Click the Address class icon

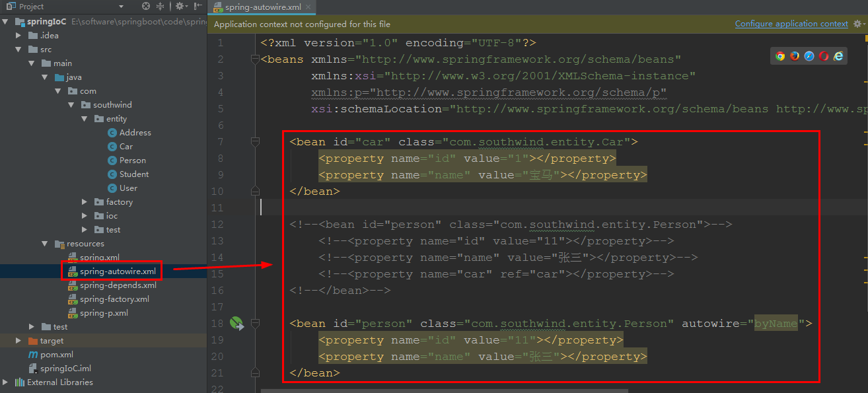pos(112,133)
